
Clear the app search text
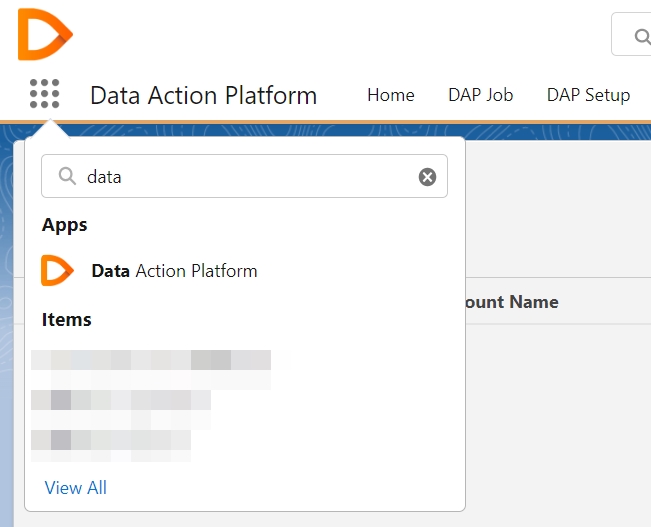tap(427, 177)
